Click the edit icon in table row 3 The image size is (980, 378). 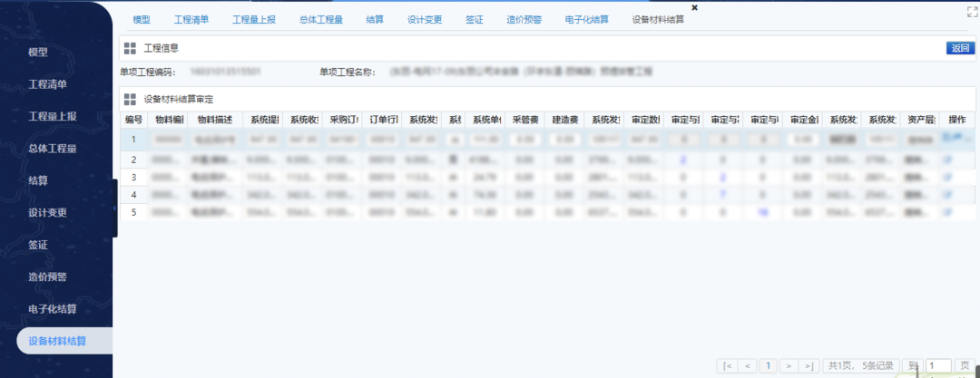pos(947,178)
